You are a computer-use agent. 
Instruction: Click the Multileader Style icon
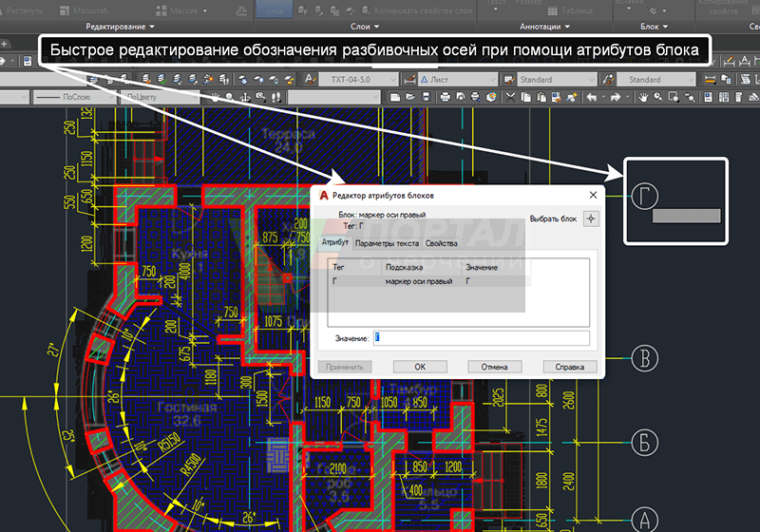(609, 80)
